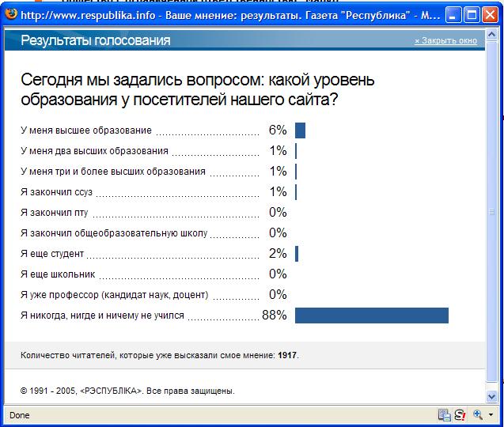Click the "Результаты голосования" header
The image size is (504, 427).
(95, 41)
